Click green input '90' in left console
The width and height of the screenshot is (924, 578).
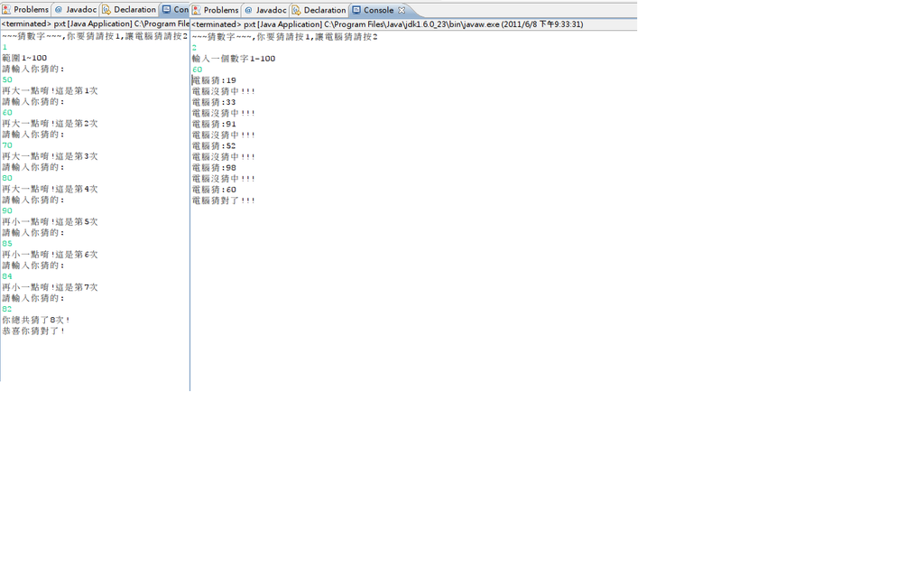coord(7,210)
